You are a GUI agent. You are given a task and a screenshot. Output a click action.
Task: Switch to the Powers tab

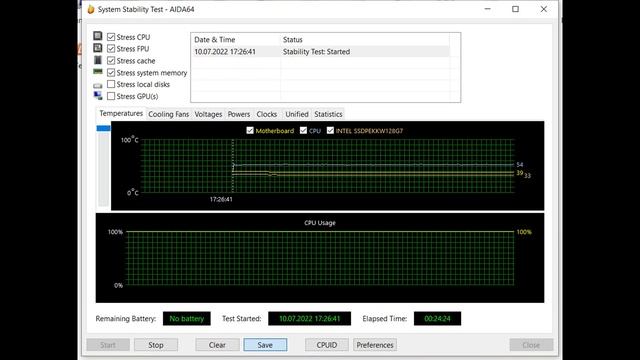click(x=239, y=114)
